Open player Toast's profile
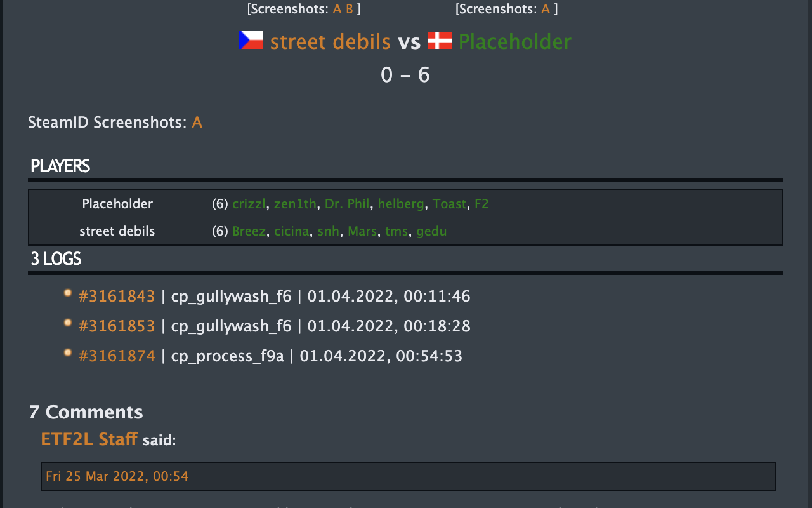The width and height of the screenshot is (812, 508). coord(449,204)
